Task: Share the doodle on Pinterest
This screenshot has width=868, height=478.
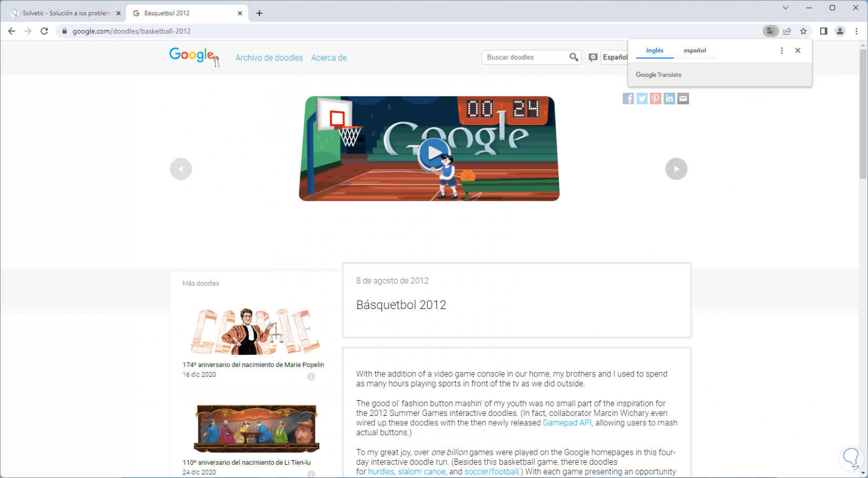Action: point(655,98)
